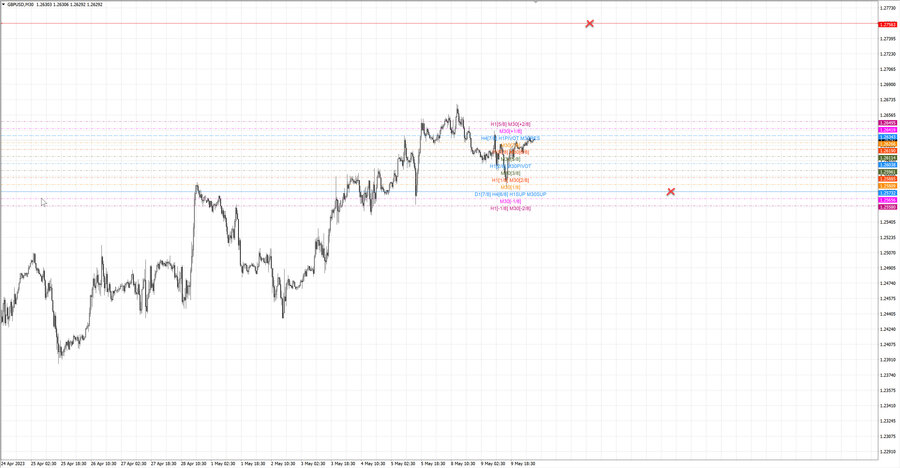
Task: Click the 1.25580 price tag
Action: [888, 207]
